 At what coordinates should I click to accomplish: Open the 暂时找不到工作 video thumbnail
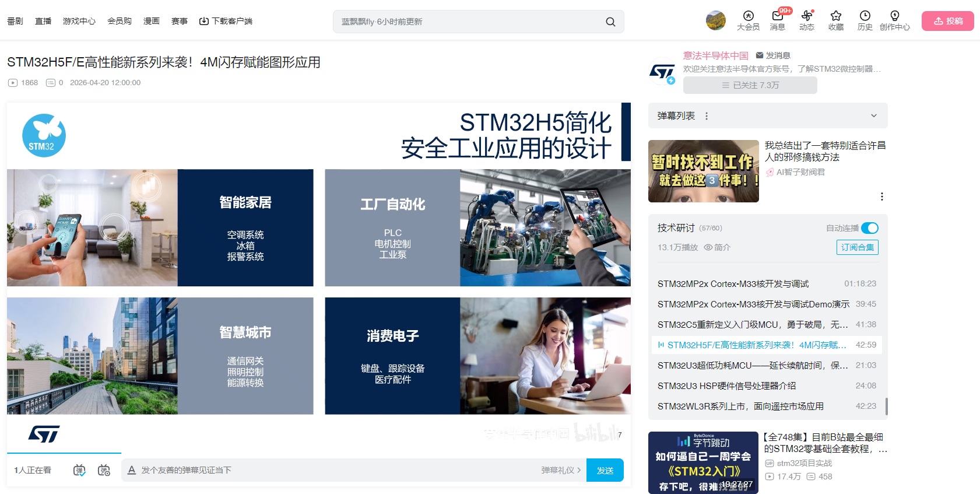[704, 171]
